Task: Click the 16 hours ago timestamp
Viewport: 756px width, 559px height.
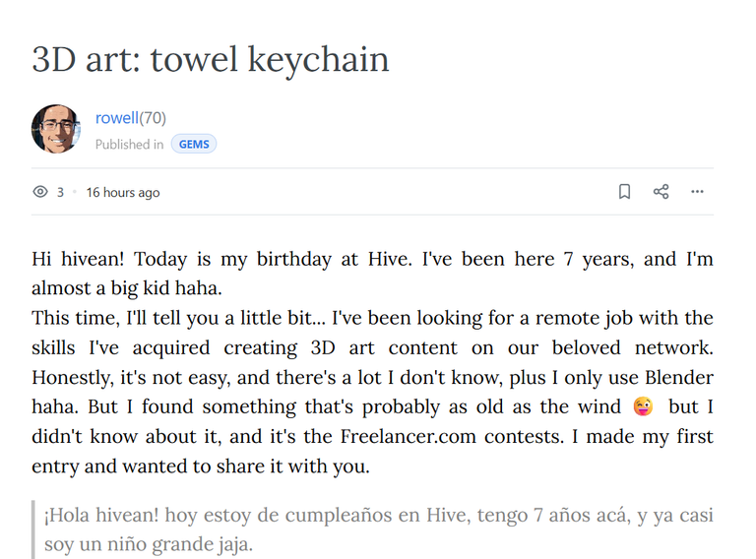Action: point(123,192)
